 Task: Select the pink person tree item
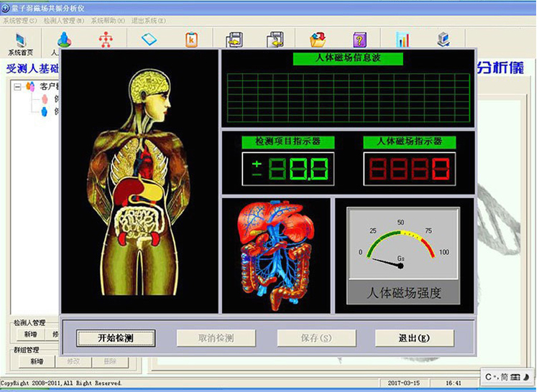44,98
